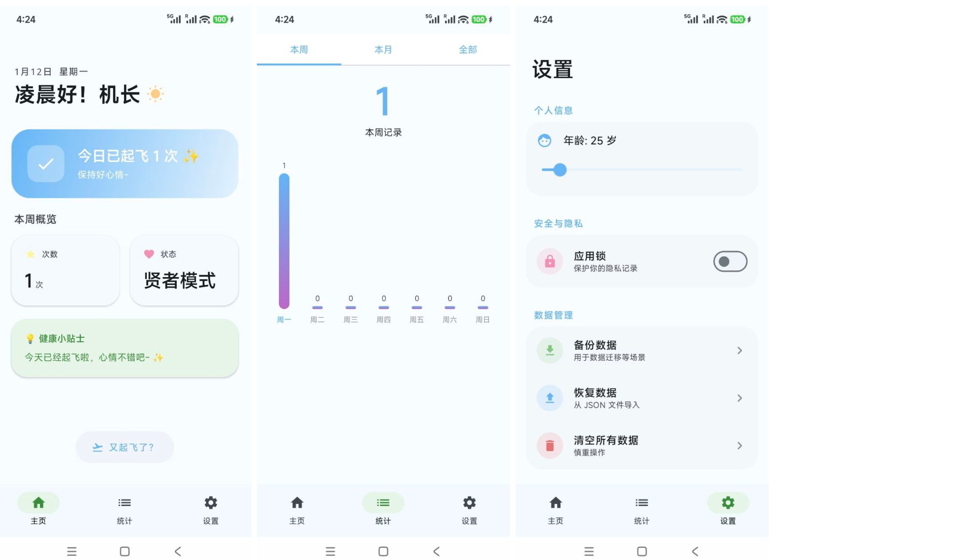Tap the 周一 bar in weekly chart

[x=284, y=240]
